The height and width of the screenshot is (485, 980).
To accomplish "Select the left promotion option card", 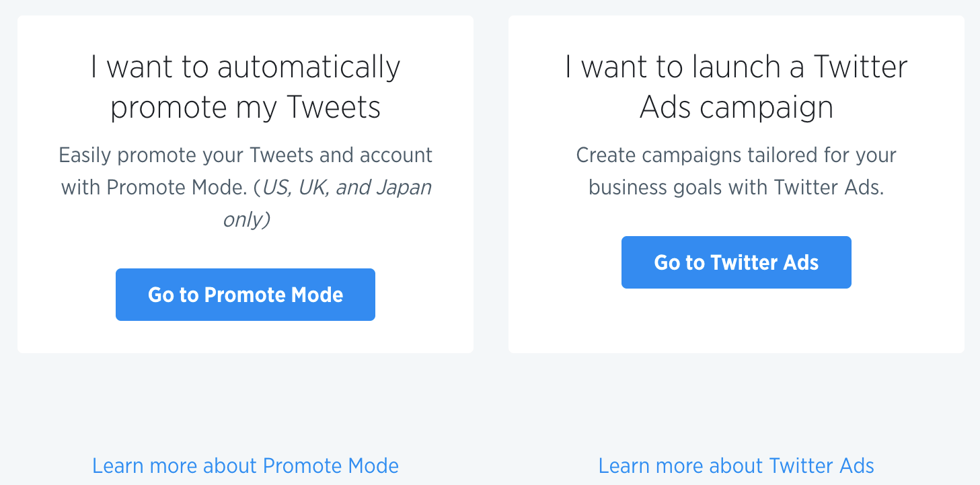I will tap(246, 184).
